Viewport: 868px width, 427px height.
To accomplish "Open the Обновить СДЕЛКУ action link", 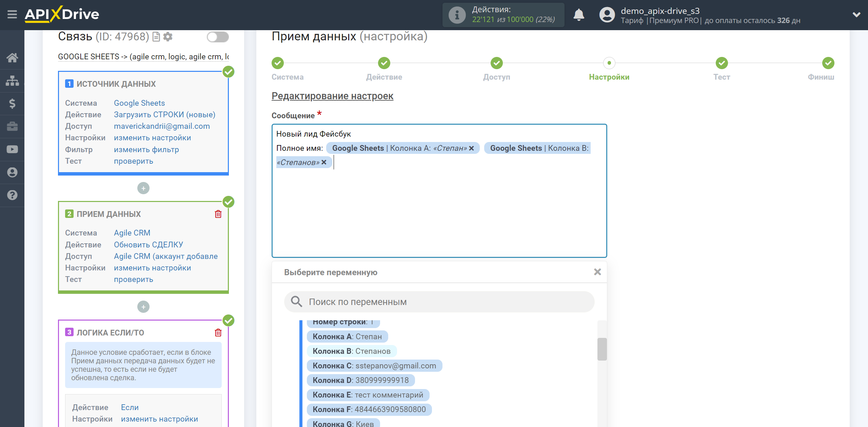I will tap(149, 245).
